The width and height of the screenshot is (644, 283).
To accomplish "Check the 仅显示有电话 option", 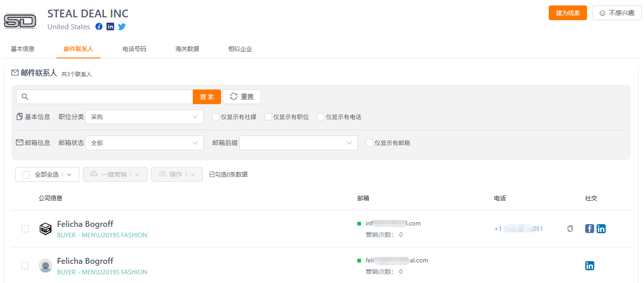I will (321, 117).
